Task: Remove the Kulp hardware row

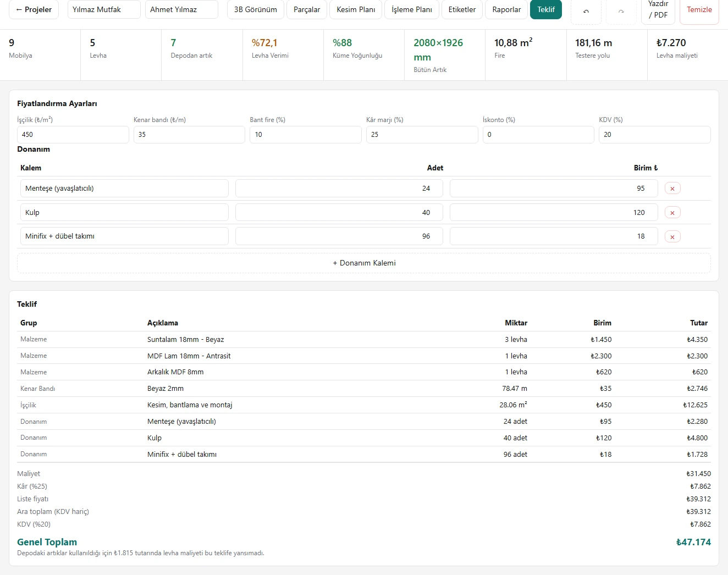Action: coord(672,213)
